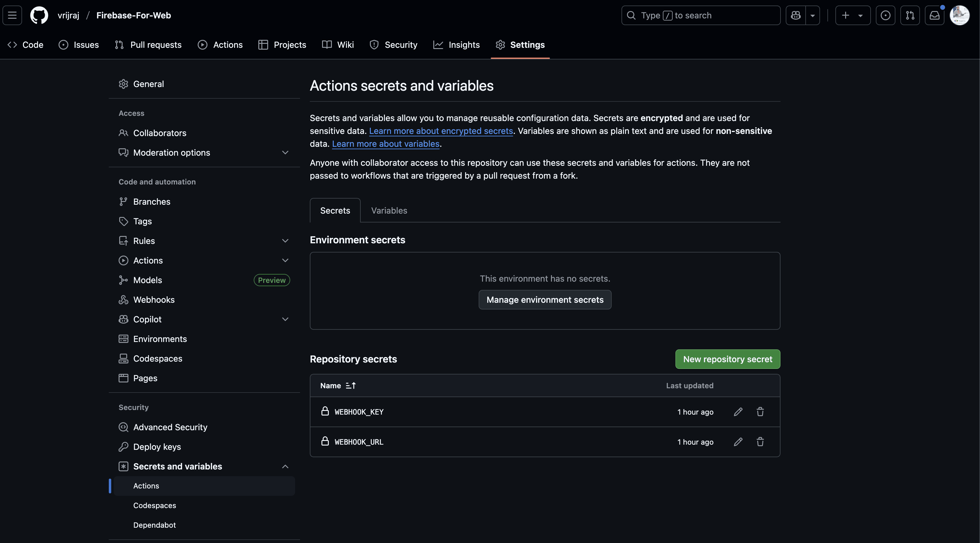Click the GitHub logo home icon
Screen dimensions: 980x543
point(39,15)
